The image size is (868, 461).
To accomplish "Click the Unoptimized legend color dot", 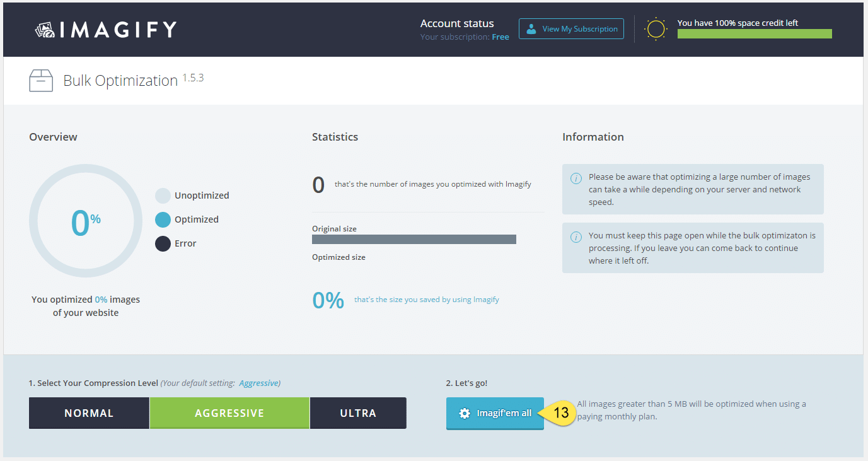I will (163, 195).
